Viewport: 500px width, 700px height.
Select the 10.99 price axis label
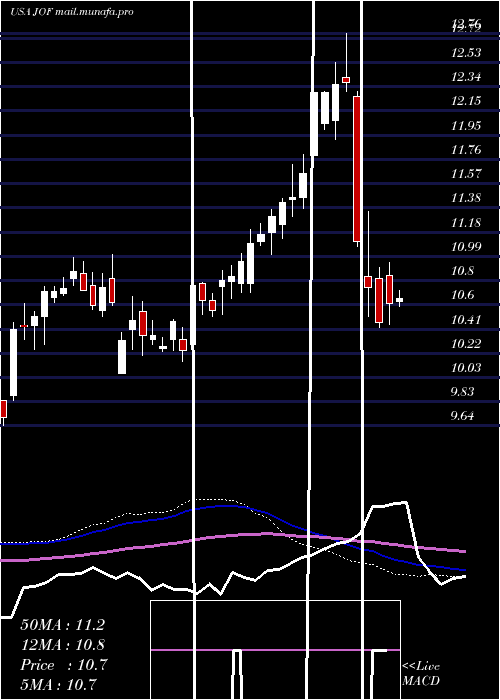[466, 246]
